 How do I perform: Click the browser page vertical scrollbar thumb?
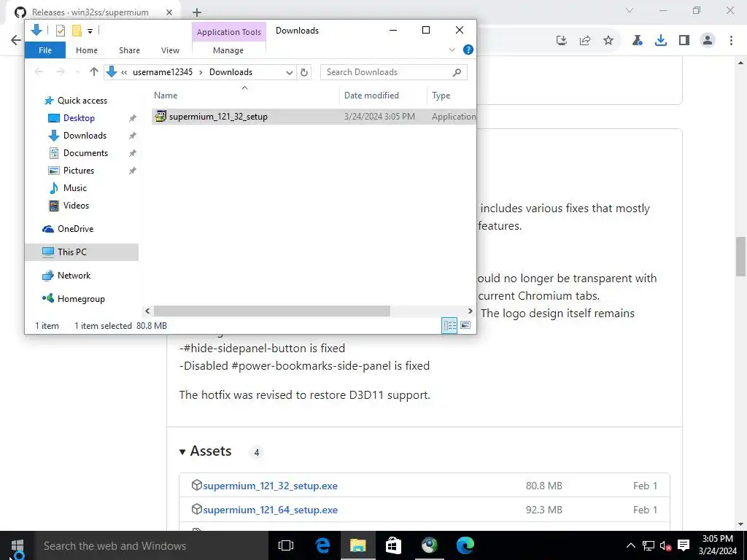tap(741, 256)
